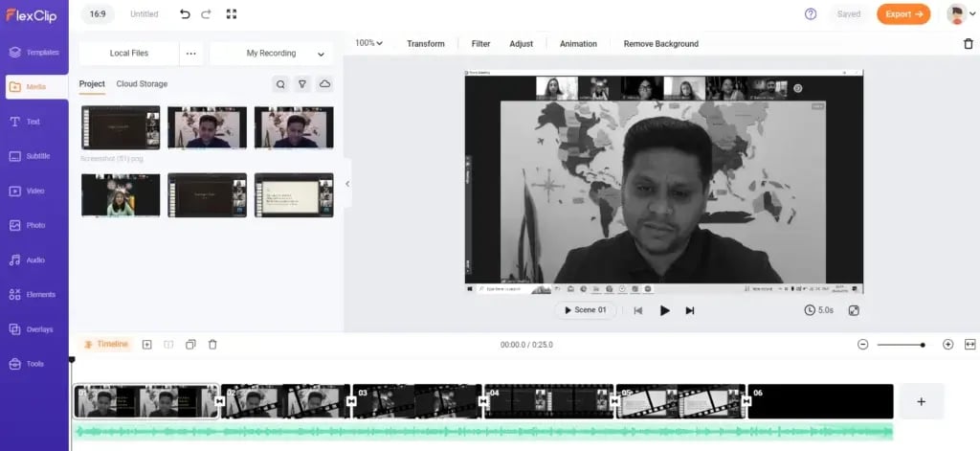The image size is (980, 451).
Task: Click the zoom-in plus icon on timeline
Action: click(x=947, y=345)
